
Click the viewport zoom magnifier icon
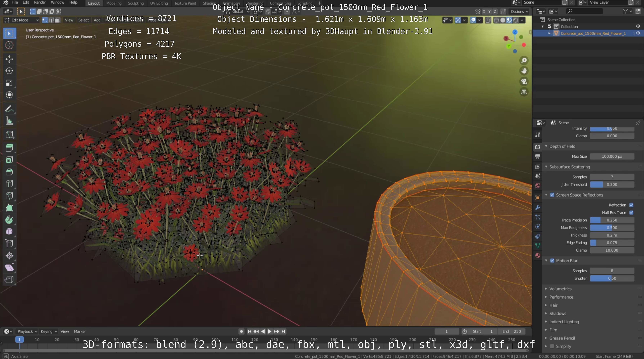pos(524,61)
